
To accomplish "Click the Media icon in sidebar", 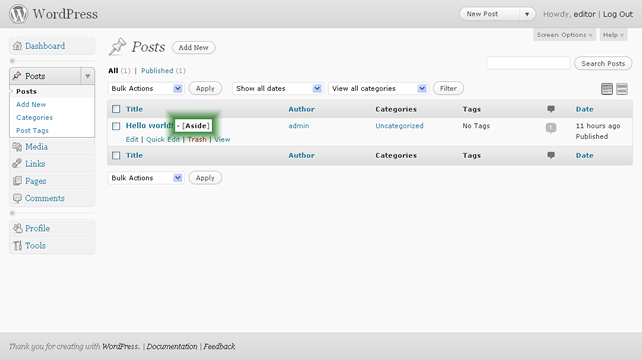I will 17,147.
